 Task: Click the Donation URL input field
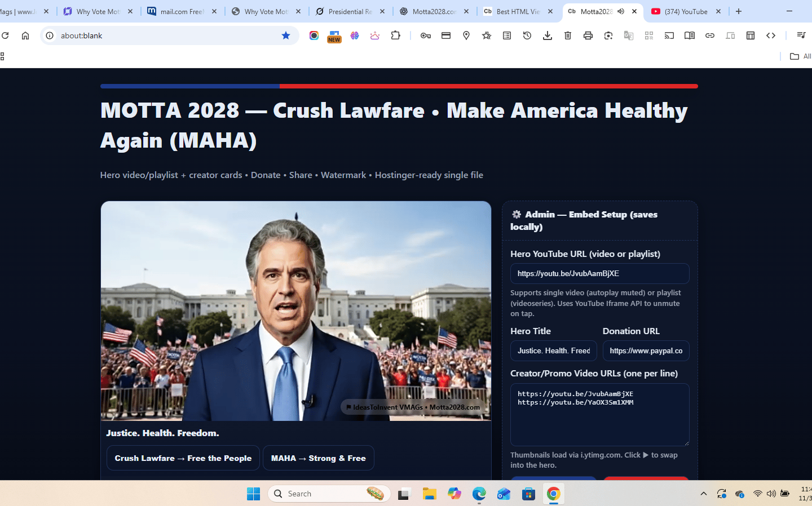(646, 350)
